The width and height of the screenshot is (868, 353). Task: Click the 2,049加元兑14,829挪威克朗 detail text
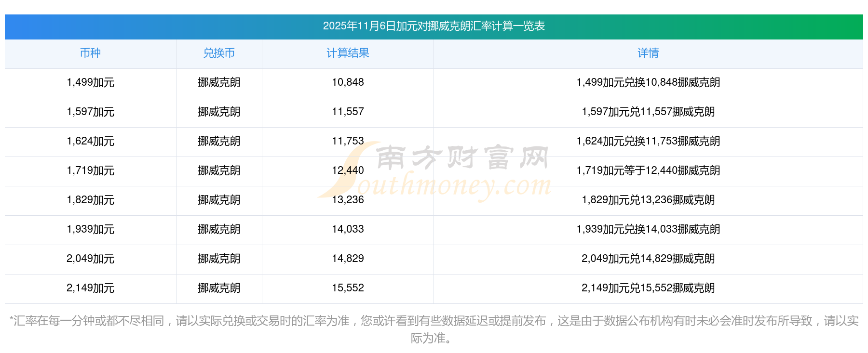(x=648, y=259)
